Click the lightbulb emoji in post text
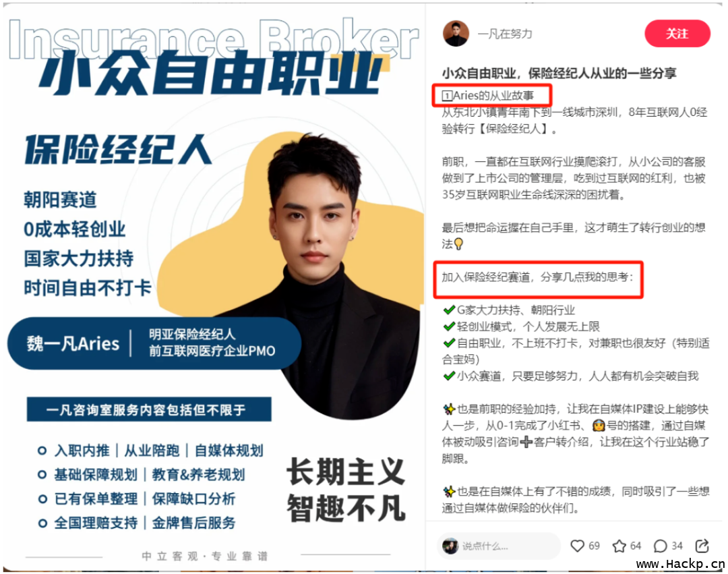This screenshot has width=728, height=574. pos(459,243)
